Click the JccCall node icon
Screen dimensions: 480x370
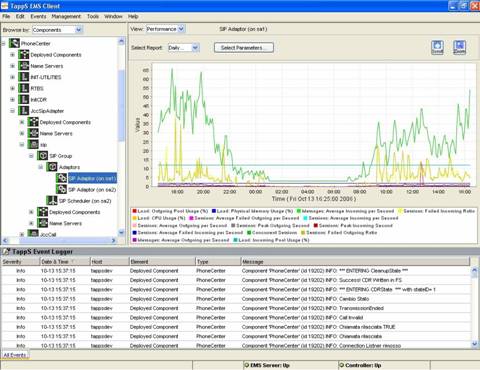coord(33,234)
